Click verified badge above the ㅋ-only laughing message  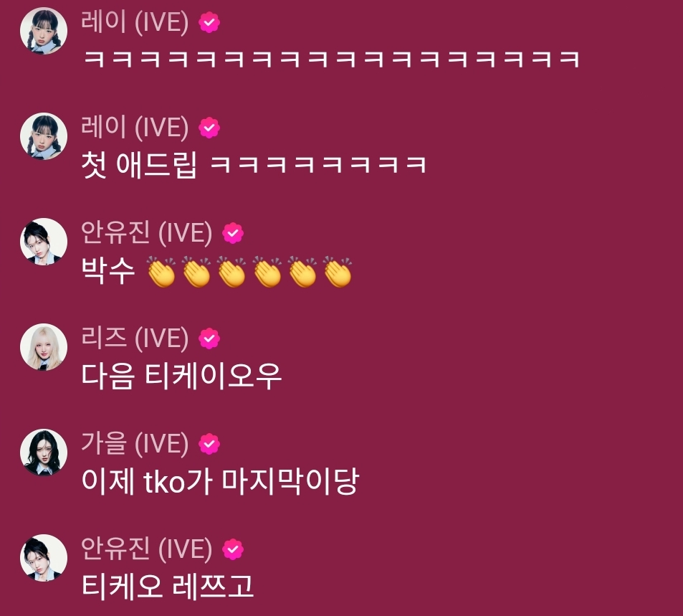pos(209,22)
